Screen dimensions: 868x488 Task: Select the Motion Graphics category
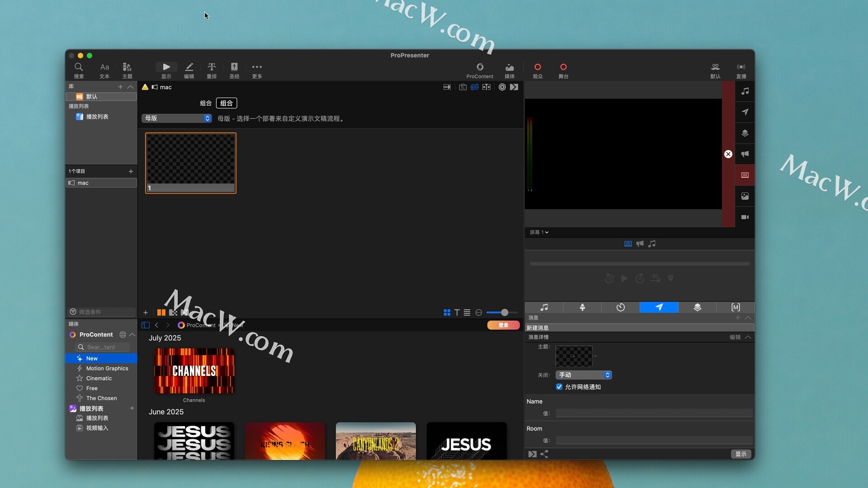pyautogui.click(x=101, y=368)
